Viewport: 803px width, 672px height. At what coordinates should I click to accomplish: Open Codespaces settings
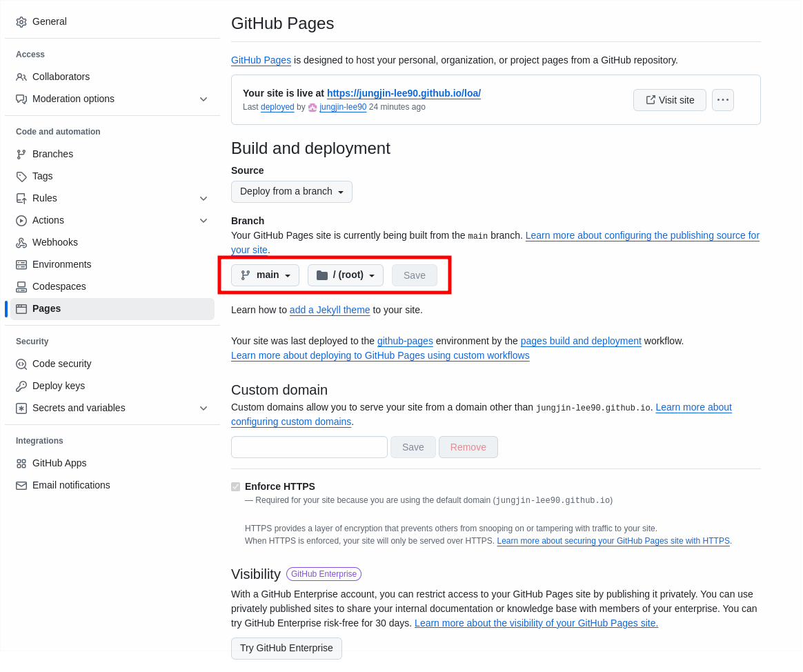pos(112,286)
